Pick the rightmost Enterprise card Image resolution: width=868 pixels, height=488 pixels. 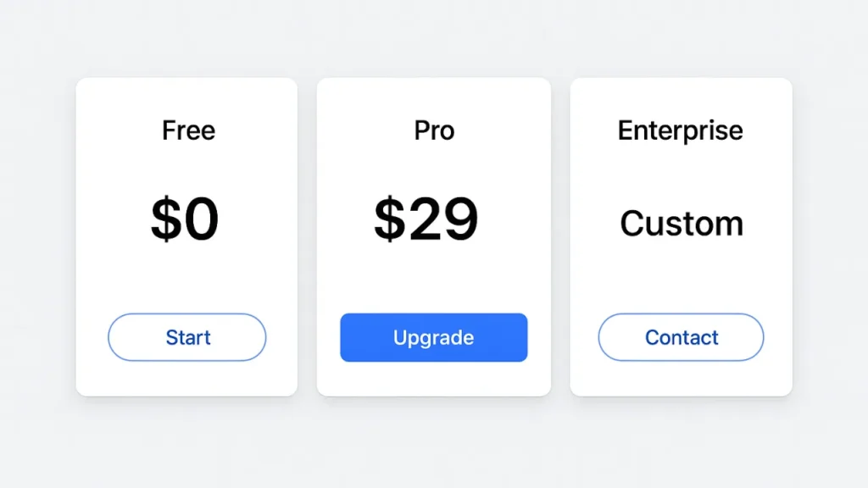pyautogui.click(x=681, y=236)
